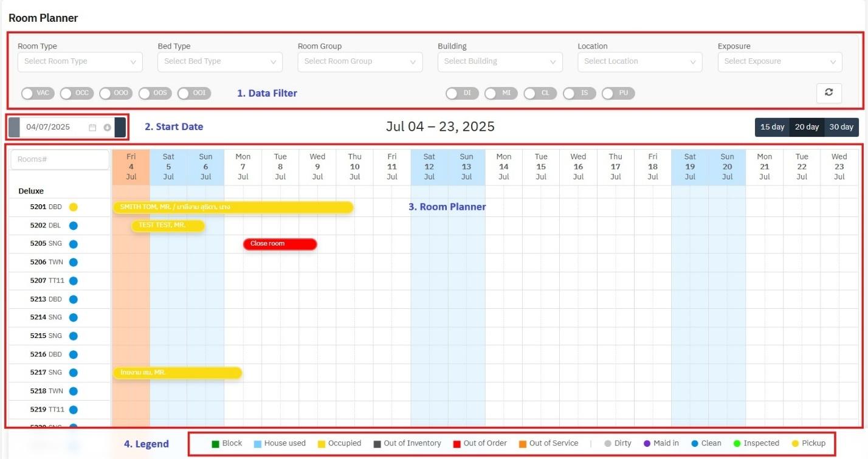This screenshot has width=868, height=459.
Task: Open the Room Type dropdown
Action: pos(80,61)
